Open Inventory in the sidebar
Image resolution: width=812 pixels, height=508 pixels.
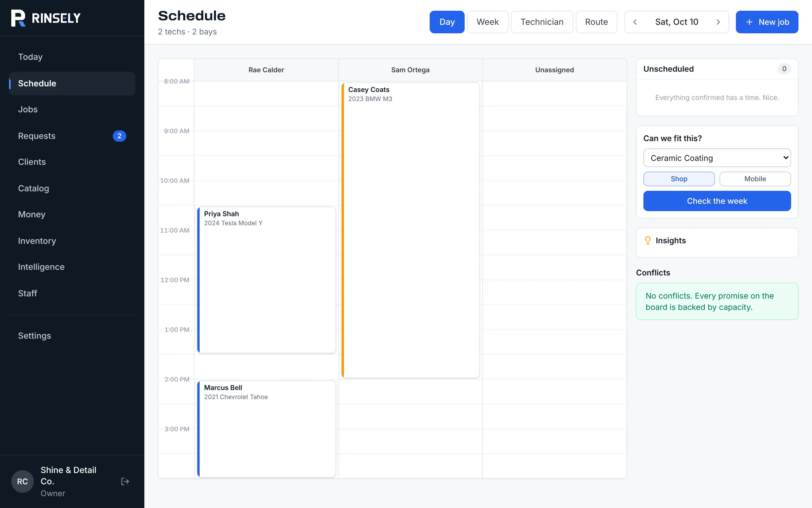click(72, 241)
